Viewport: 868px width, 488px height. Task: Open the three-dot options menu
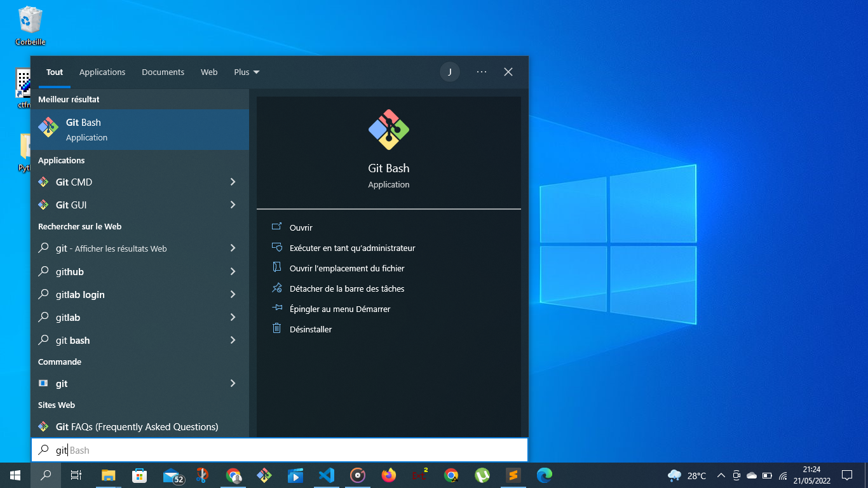482,72
